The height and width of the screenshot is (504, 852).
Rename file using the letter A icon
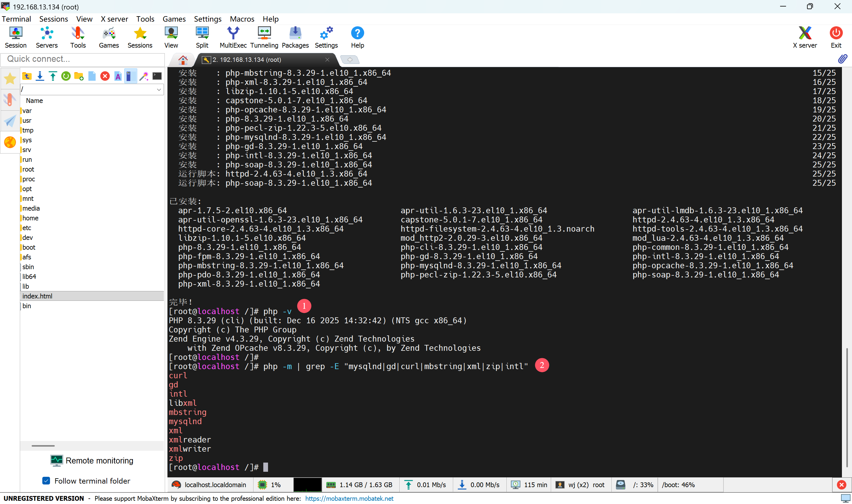click(118, 76)
